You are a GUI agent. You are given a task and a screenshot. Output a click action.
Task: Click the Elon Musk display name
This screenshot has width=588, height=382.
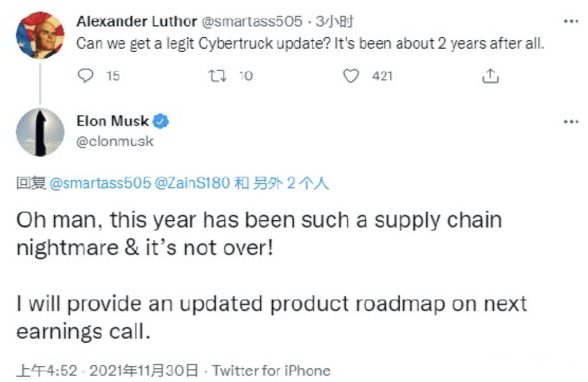click(113, 121)
